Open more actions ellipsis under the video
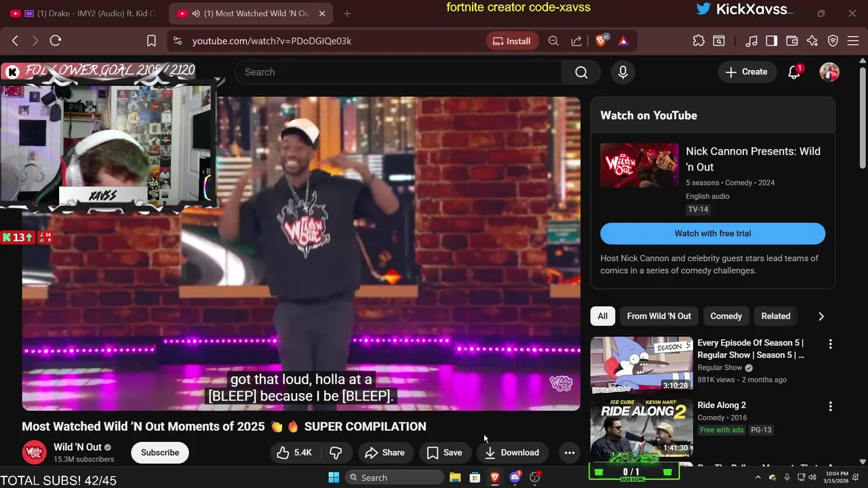This screenshot has width=868, height=488. click(570, 453)
